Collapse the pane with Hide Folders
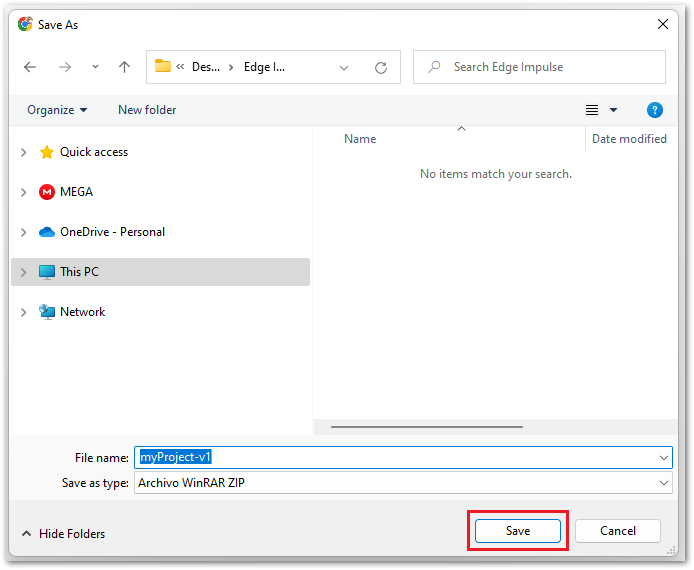 62,534
